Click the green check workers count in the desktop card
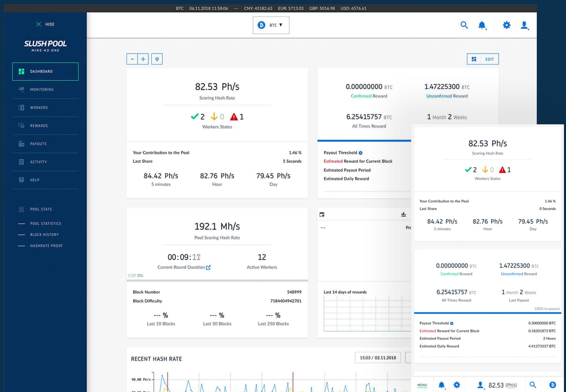 (198, 117)
